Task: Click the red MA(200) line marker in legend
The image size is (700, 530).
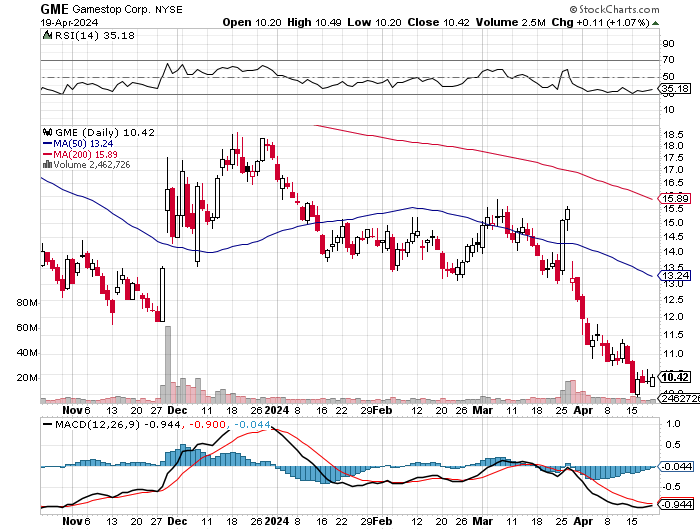Action: (x=47, y=154)
